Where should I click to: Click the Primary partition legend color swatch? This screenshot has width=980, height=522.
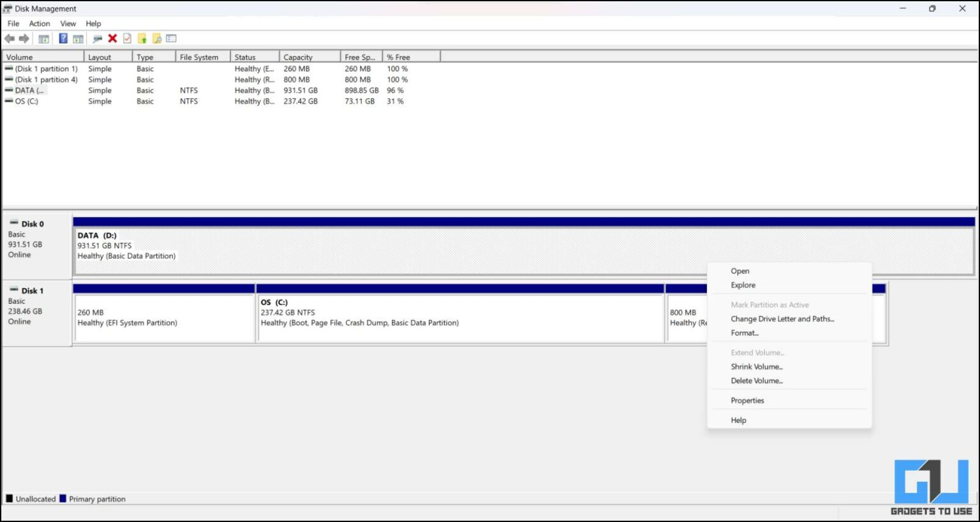[63, 498]
